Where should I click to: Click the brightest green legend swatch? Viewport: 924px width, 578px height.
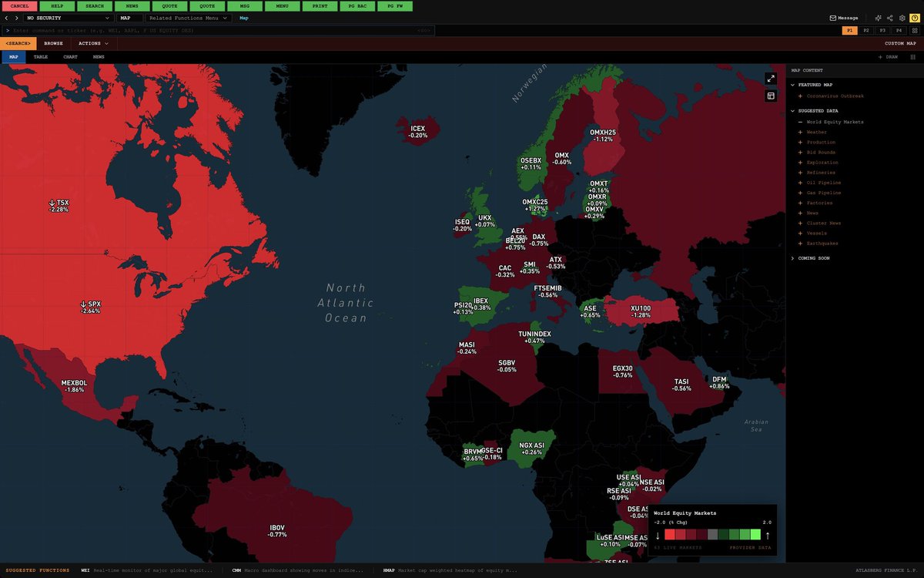point(755,535)
